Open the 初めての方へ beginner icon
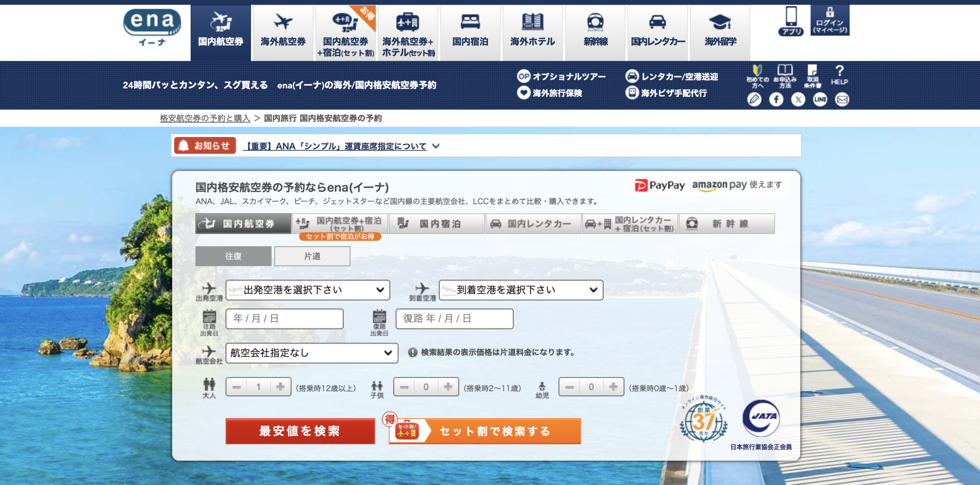 (757, 76)
